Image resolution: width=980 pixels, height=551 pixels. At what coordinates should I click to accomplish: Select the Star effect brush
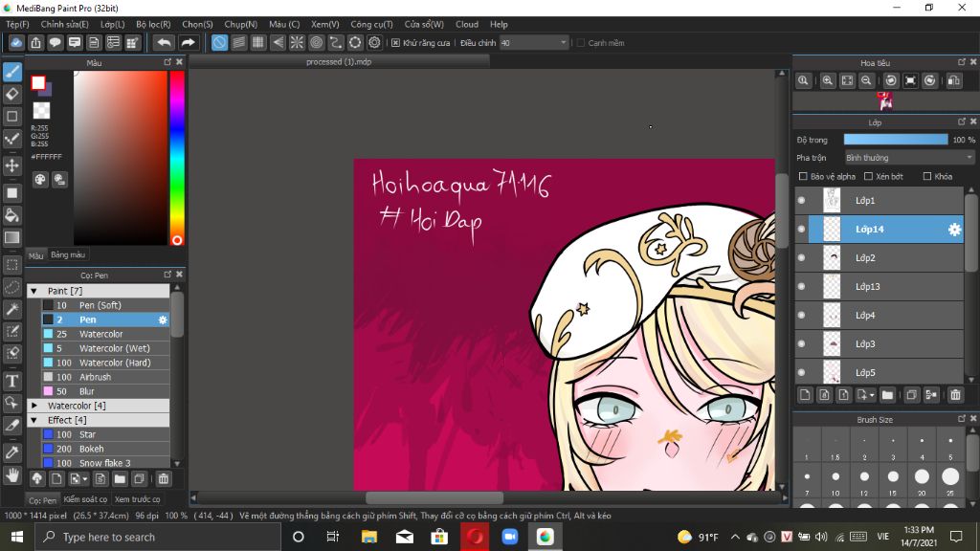(x=105, y=435)
